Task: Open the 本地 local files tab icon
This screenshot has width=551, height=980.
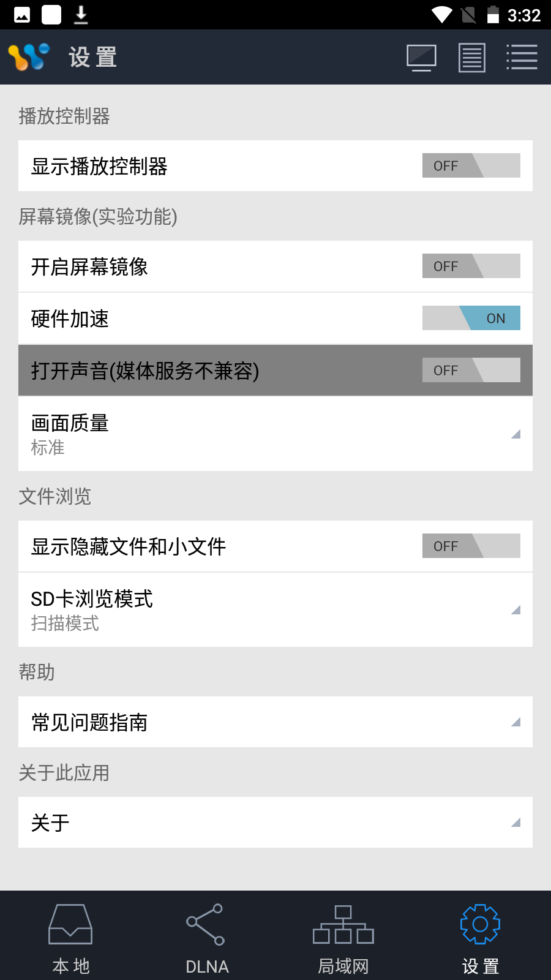Action: tap(70, 925)
